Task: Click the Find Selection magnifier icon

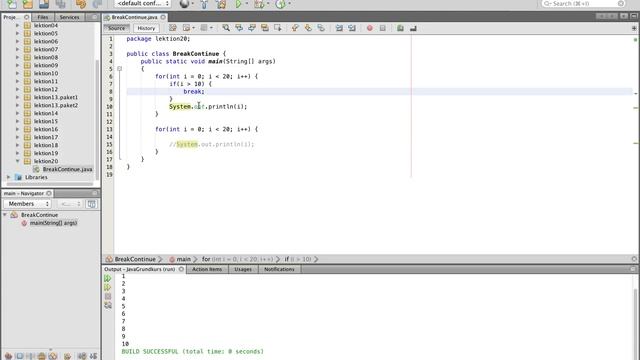Action: tap(226, 28)
